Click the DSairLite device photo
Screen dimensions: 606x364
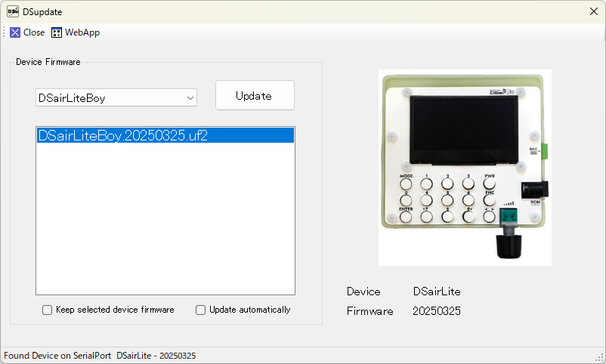(x=465, y=168)
